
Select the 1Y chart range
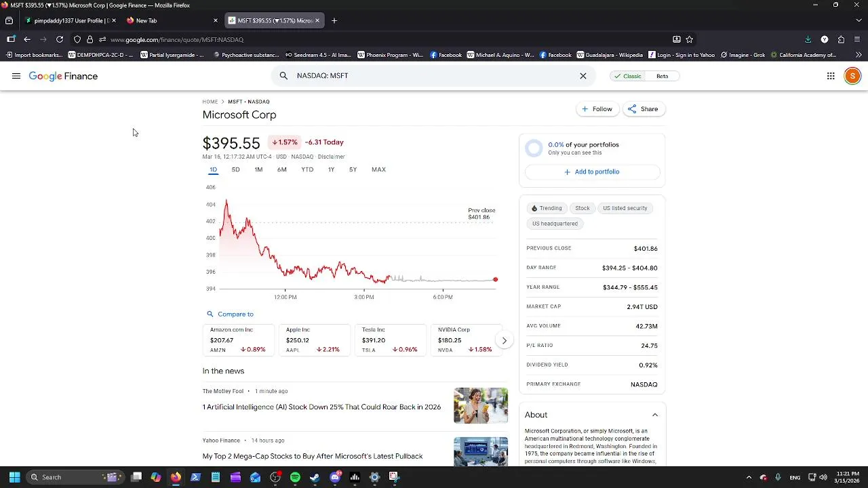(x=331, y=169)
